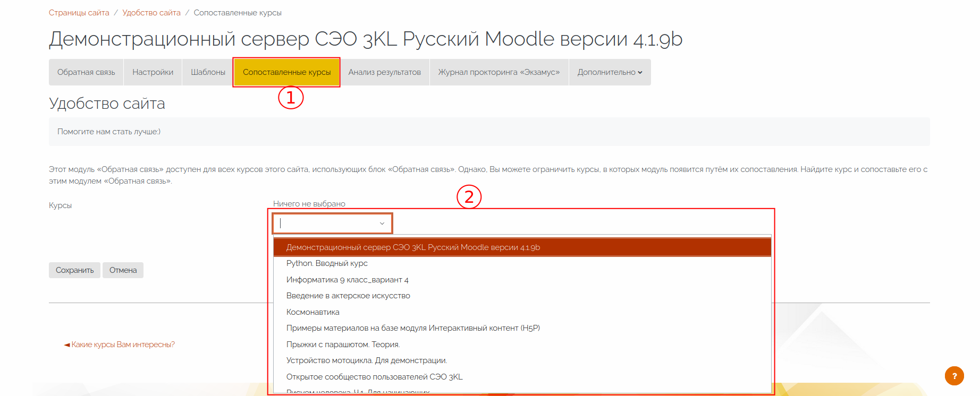Click the Отмена button

point(123,270)
